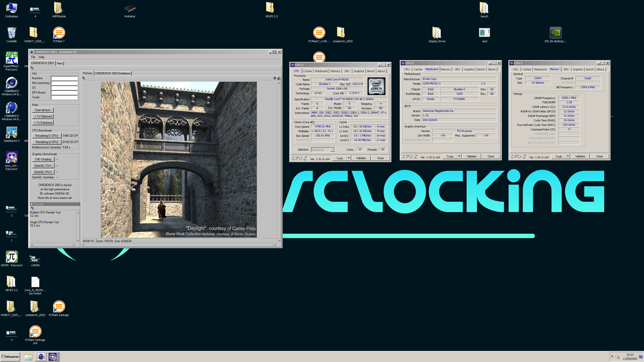Viewport: 644px width, 362px height.
Task: Open the HWBOT_X265 archive in the second row
Action: [35, 35]
